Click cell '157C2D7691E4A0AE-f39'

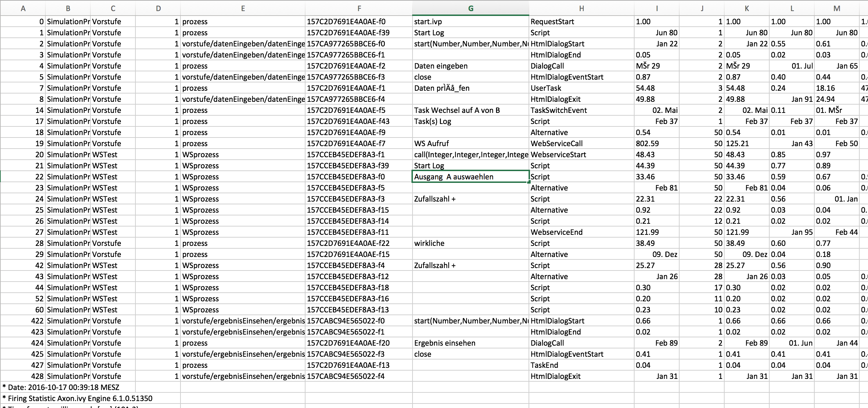coord(359,33)
